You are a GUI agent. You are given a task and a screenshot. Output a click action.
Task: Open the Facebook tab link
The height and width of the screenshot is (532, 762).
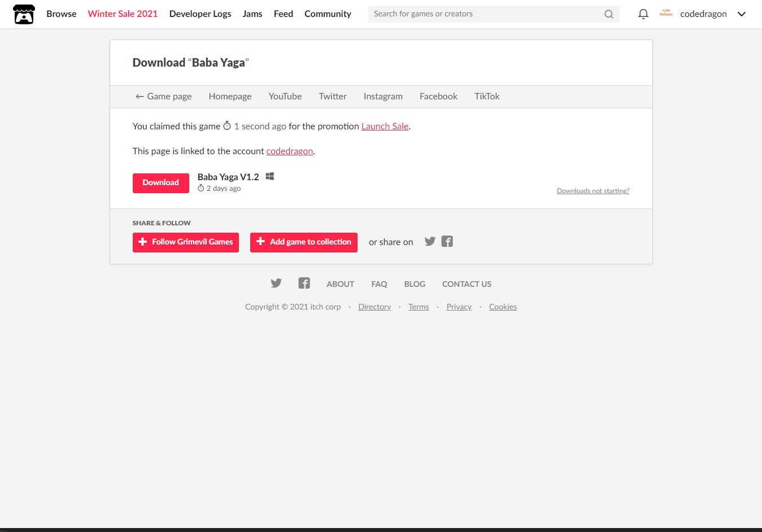(438, 97)
